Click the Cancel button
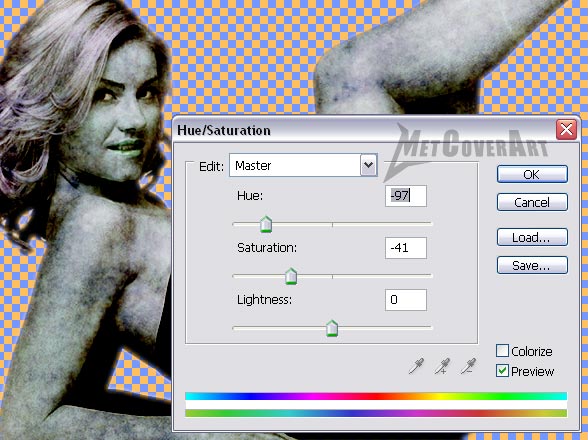588x440 pixels. point(532,203)
